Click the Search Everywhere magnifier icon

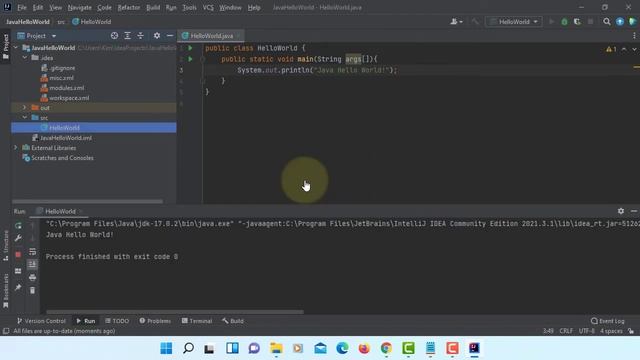tap(607, 22)
